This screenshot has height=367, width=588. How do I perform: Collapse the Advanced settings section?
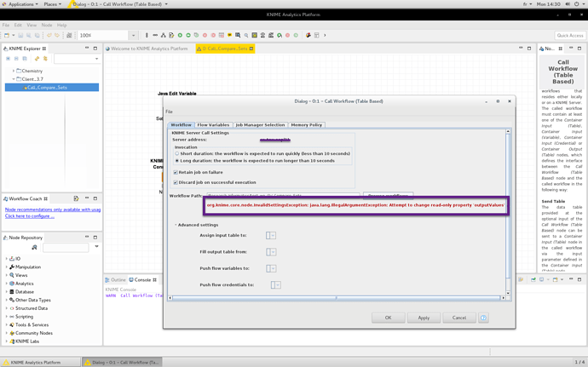pos(176,225)
